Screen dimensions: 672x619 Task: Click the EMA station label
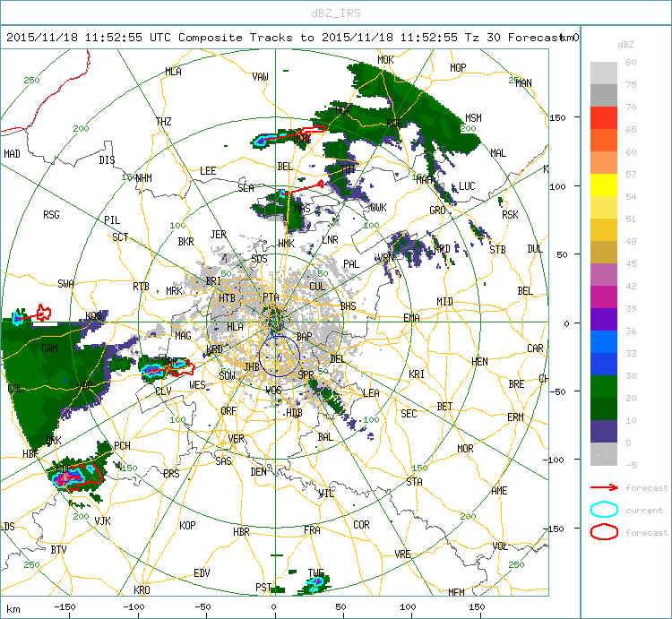tap(411, 318)
